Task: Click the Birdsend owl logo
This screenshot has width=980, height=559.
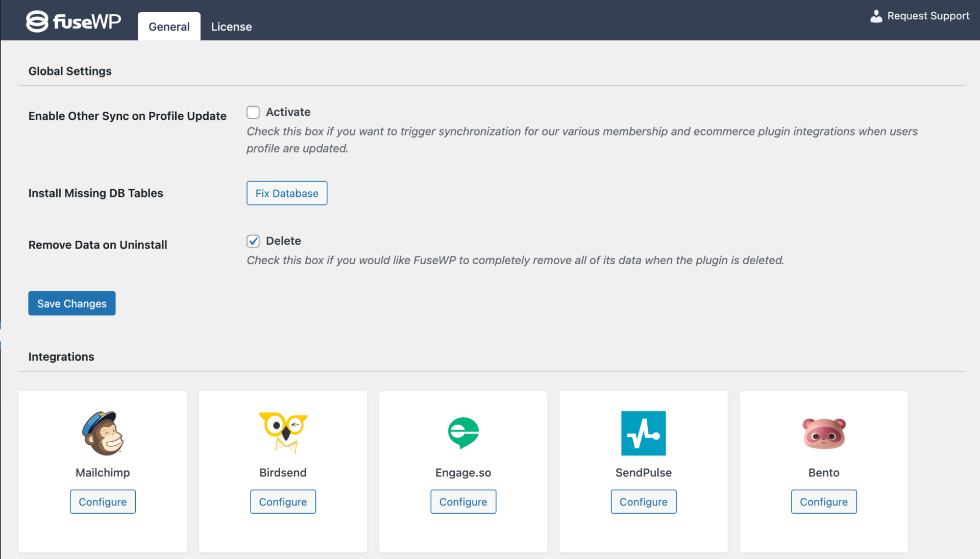Action: point(283,433)
